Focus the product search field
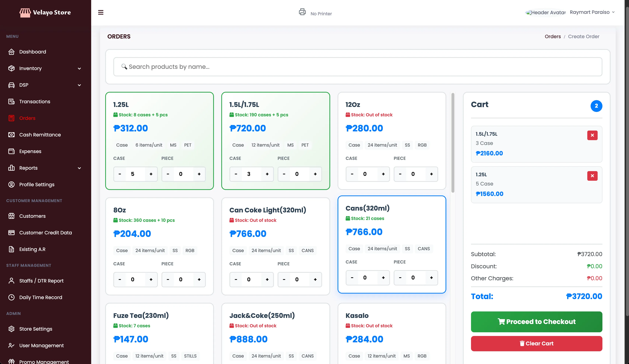This screenshot has width=629, height=364. tap(358, 67)
